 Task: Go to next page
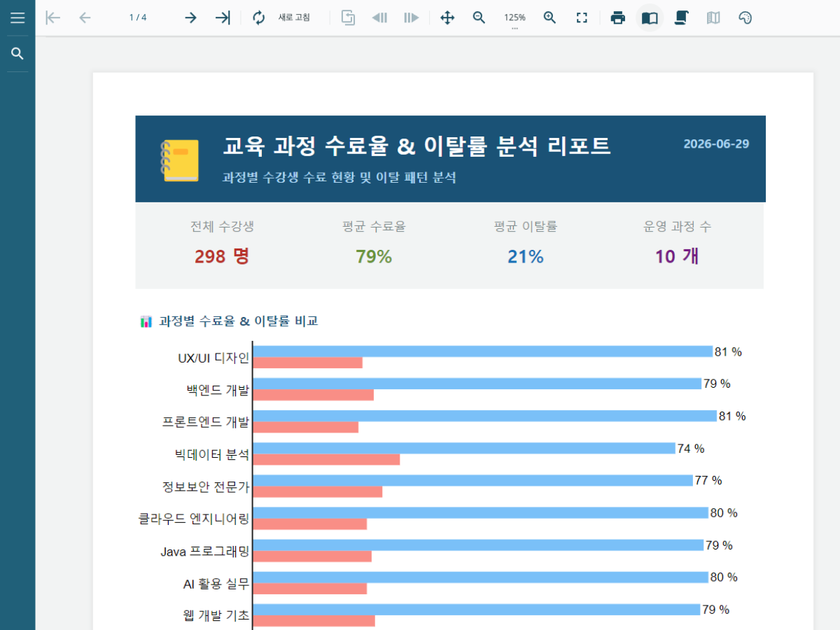(190, 17)
